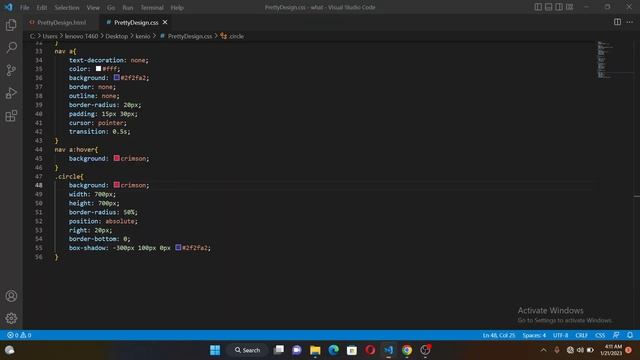Open the Customize Layout icon
This screenshot has height=360, width=640.
(x=569, y=7)
